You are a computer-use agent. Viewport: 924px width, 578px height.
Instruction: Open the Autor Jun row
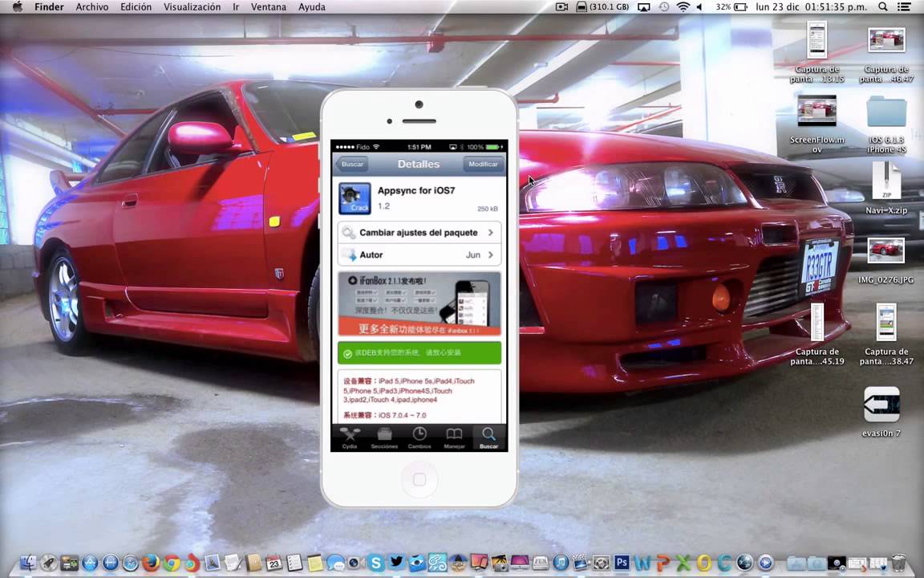pos(419,254)
